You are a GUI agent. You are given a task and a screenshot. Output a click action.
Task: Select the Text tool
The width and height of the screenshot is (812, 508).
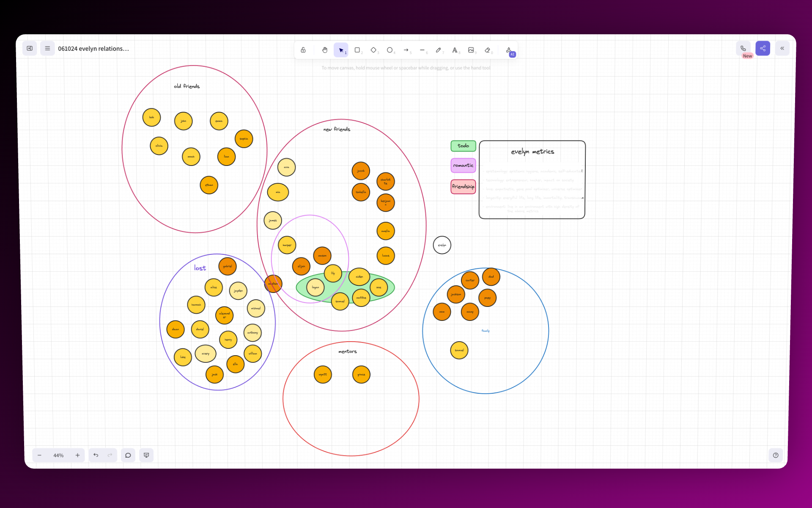tap(455, 50)
